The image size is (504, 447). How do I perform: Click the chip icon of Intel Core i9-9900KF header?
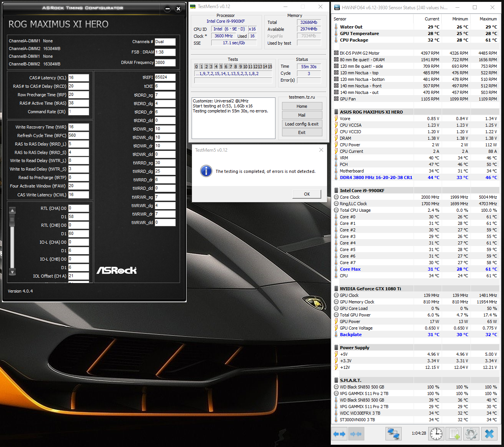336,191
